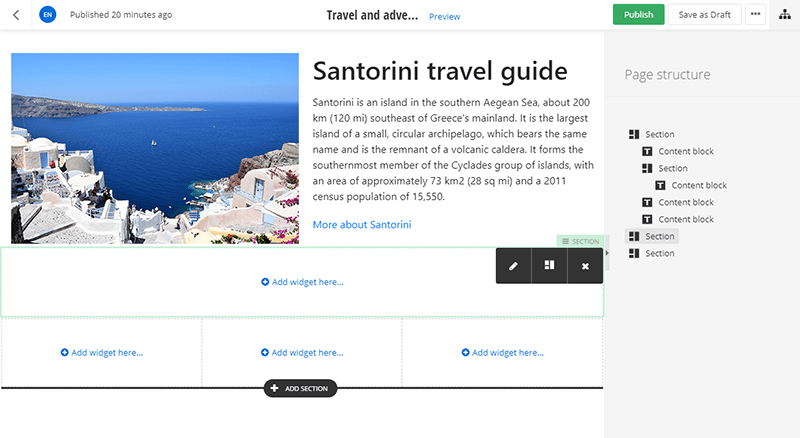This screenshot has width=800, height=438.
Task: Click the ADD SECTION button
Action: (x=301, y=388)
